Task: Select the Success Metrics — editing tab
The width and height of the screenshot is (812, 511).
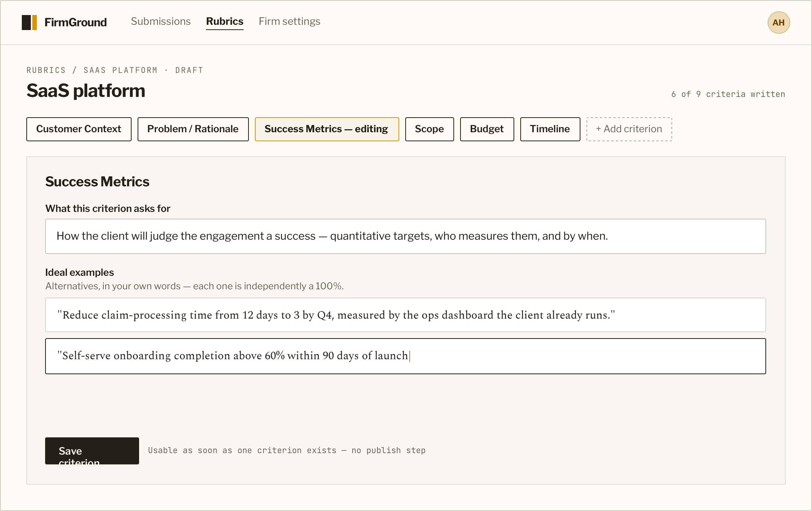Action: [x=327, y=129]
